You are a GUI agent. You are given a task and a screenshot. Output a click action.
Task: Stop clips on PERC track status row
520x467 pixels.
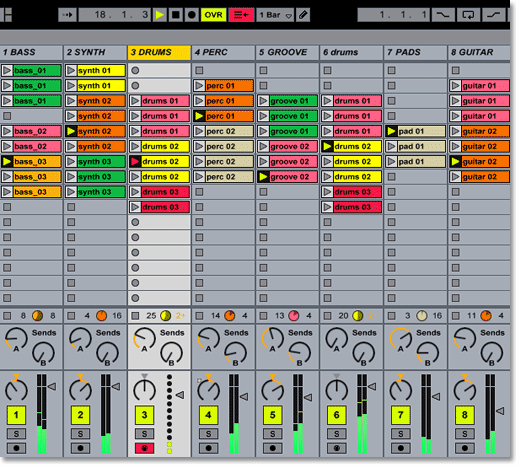pyautogui.click(x=199, y=316)
